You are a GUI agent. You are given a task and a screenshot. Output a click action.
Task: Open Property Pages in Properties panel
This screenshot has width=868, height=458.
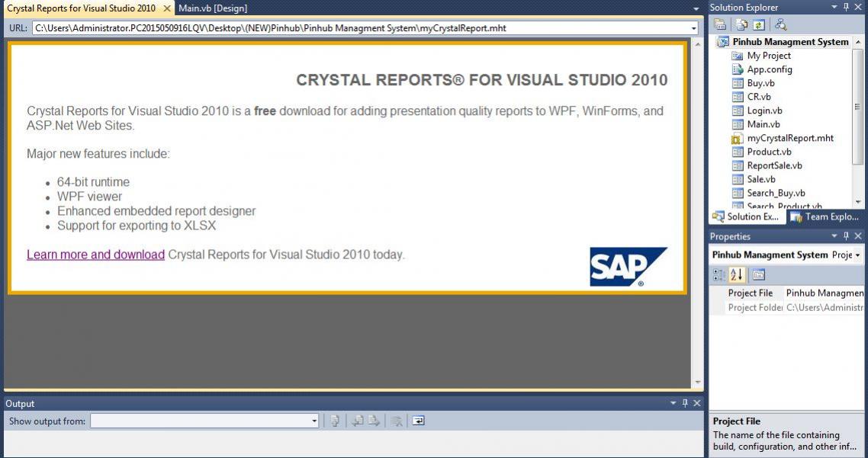tap(758, 274)
